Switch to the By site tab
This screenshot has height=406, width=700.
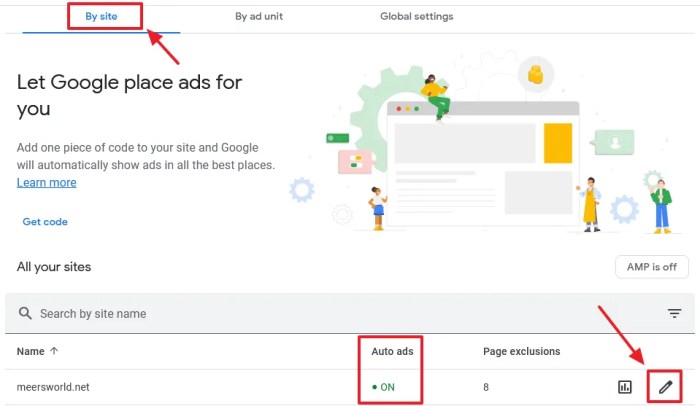point(101,17)
